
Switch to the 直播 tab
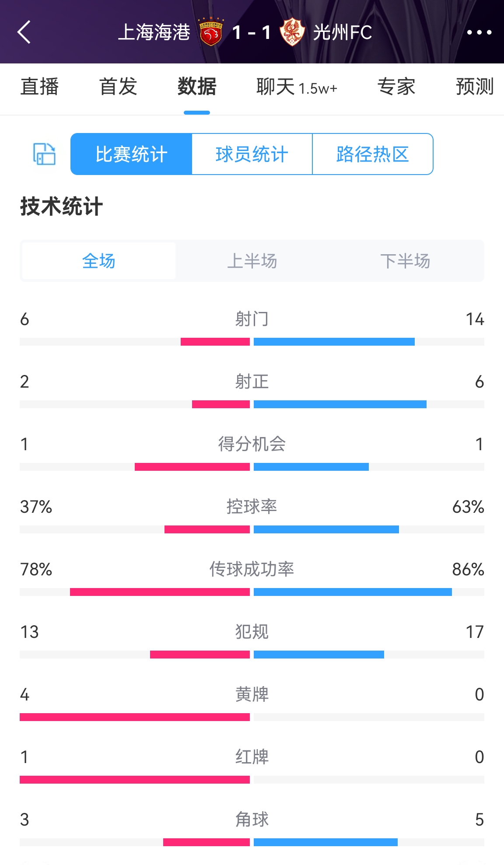click(x=39, y=87)
